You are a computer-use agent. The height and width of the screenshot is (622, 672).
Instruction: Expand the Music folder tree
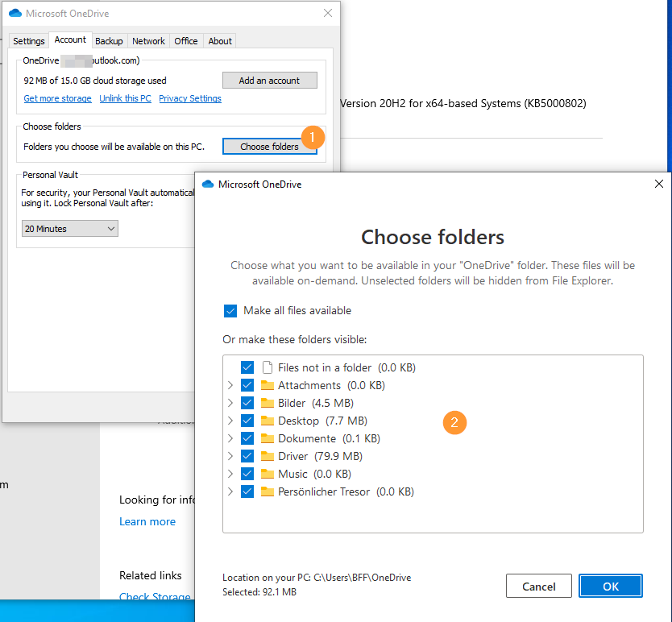coord(230,474)
